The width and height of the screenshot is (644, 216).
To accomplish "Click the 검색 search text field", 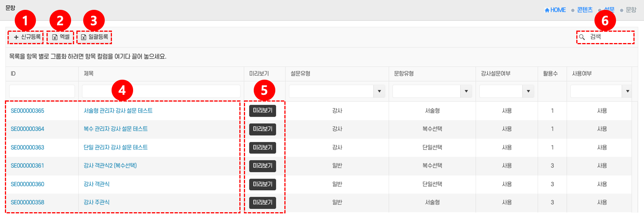I will 610,37.
